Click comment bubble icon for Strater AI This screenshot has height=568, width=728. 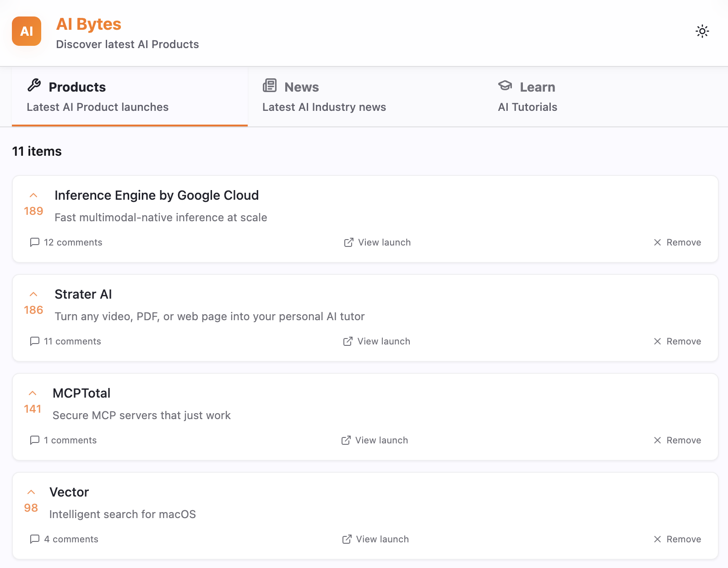click(35, 341)
